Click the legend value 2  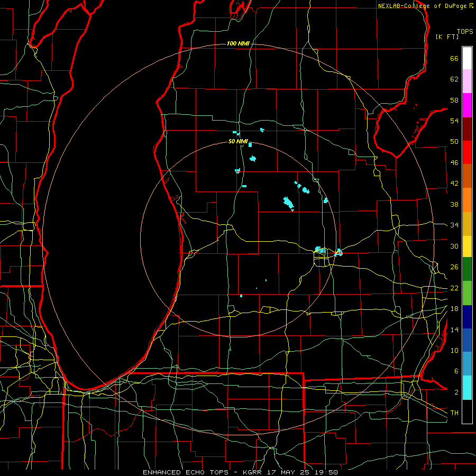pos(456,392)
